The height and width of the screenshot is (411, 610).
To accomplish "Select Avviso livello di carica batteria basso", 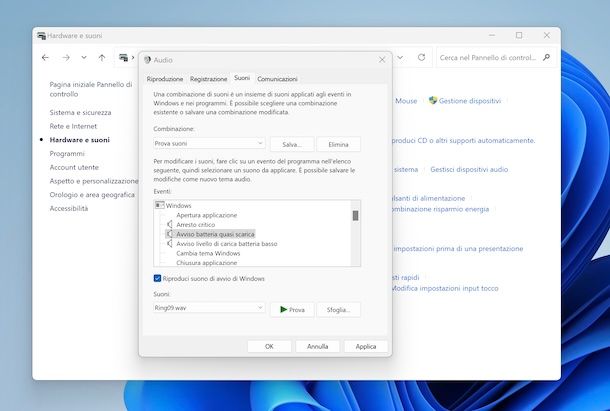I will pos(227,244).
